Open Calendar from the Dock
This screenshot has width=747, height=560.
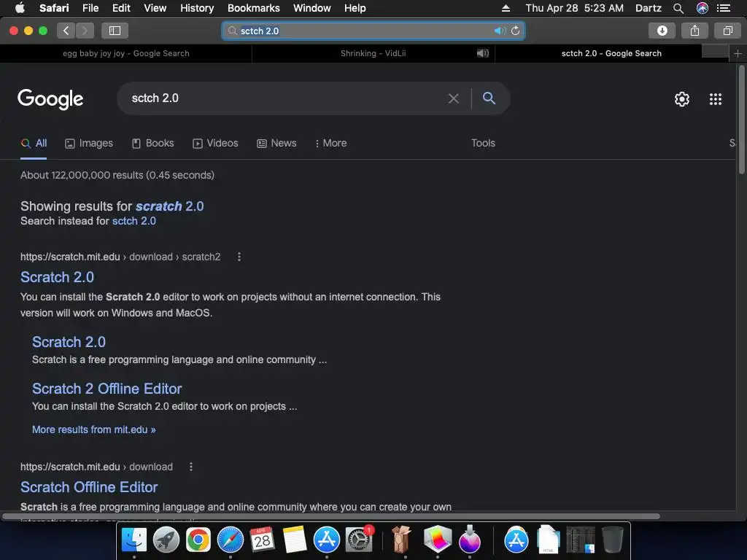[x=262, y=540]
